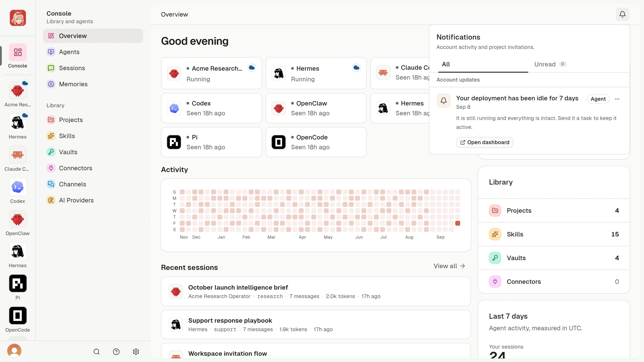The width and height of the screenshot is (644, 362).
Task: Open Sessions in the sidebar
Action: point(93,68)
